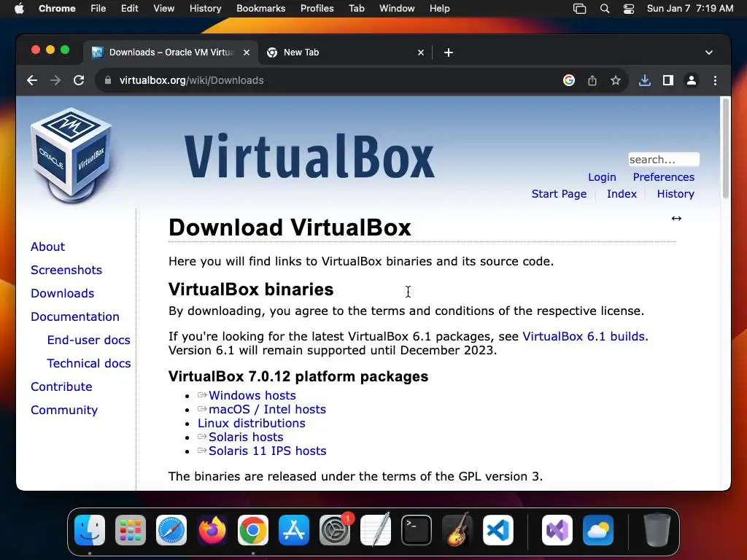Open Contribute in the sidebar
This screenshot has width=747, height=560.
pyautogui.click(x=61, y=386)
